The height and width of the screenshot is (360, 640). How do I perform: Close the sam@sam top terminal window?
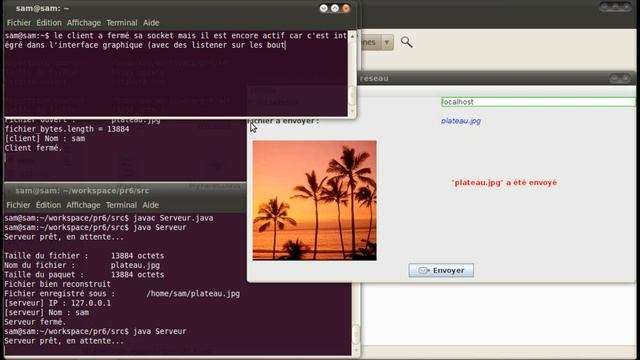pyautogui.click(x=346, y=8)
